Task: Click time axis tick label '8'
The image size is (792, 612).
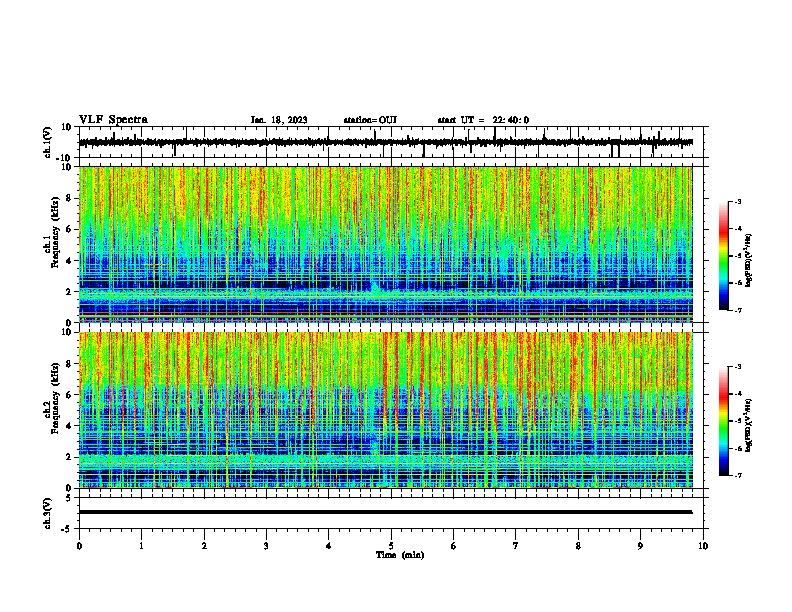Action: 578,546
